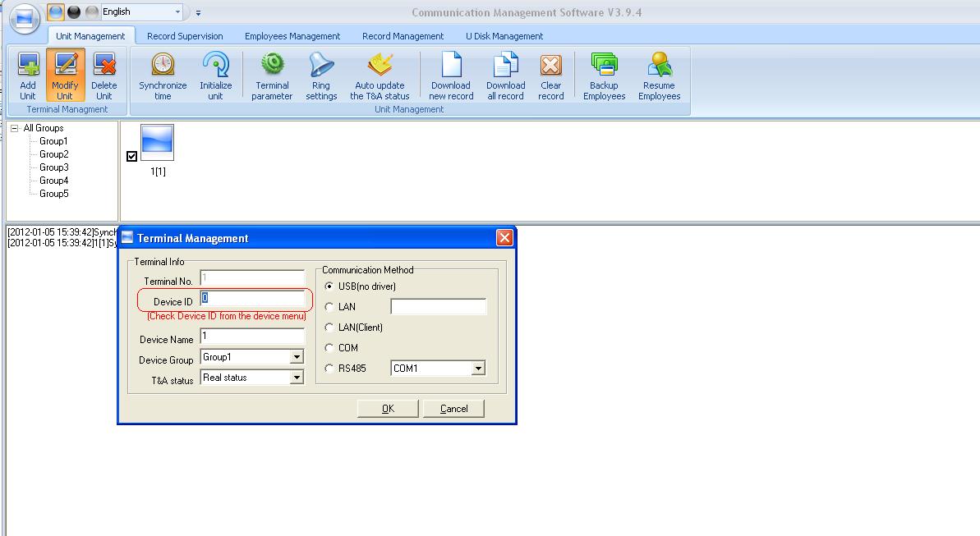980x536 pixels.
Task: Click Download new record icon
Action: [451, 66]
